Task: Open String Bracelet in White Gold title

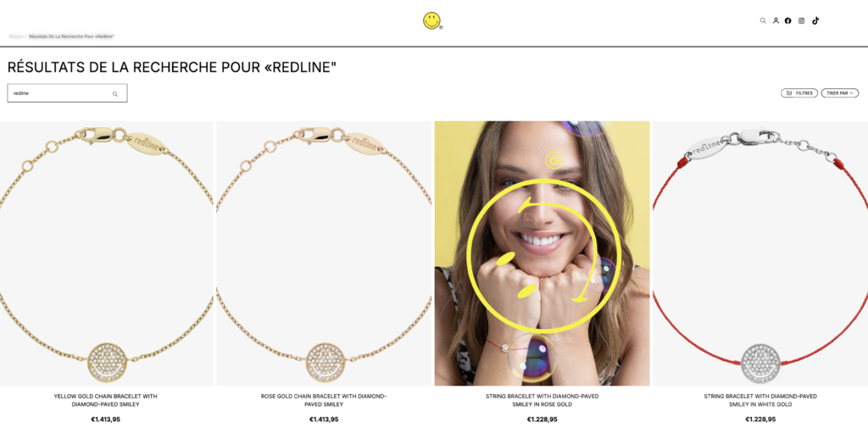Action: click(760, 400)
